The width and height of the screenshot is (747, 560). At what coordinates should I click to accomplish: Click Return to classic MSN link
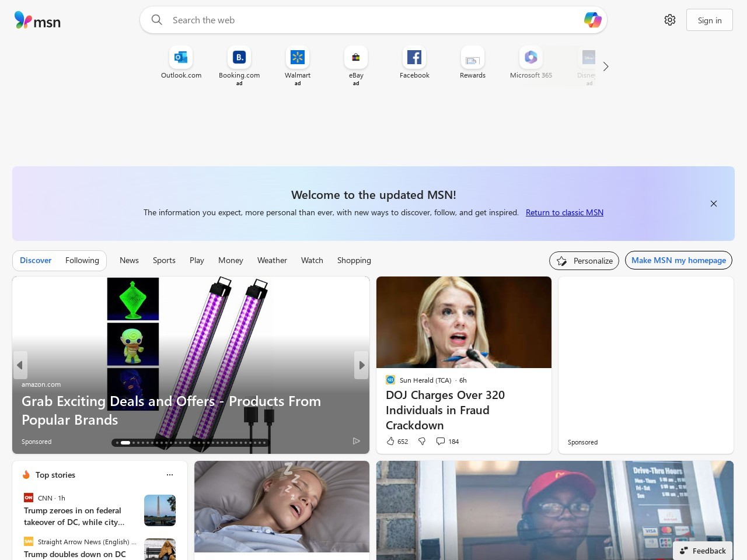click(564, 212)
